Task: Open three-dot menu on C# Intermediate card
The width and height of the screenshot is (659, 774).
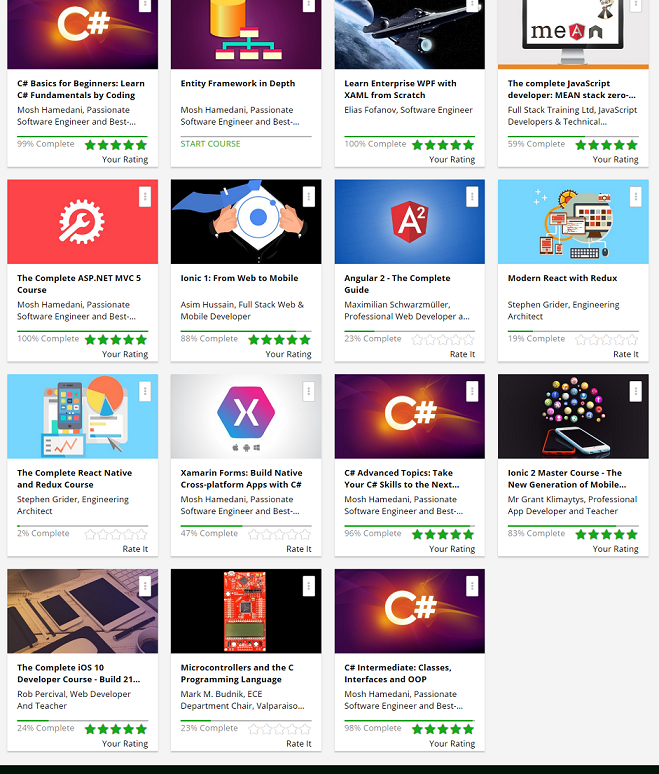Action: (472, 586)
